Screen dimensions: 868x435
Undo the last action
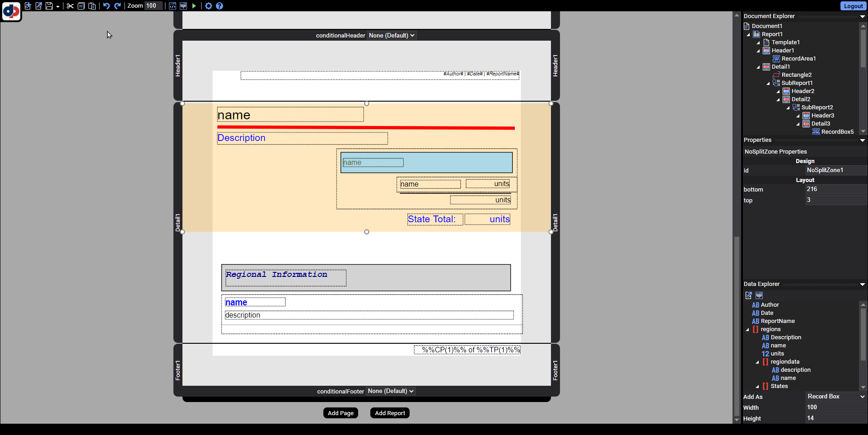(106, 6)
